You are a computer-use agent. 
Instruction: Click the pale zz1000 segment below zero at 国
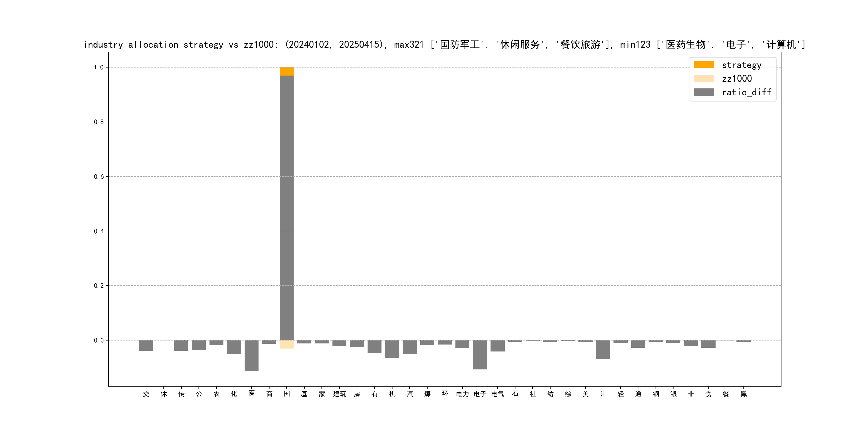[286, 344]
